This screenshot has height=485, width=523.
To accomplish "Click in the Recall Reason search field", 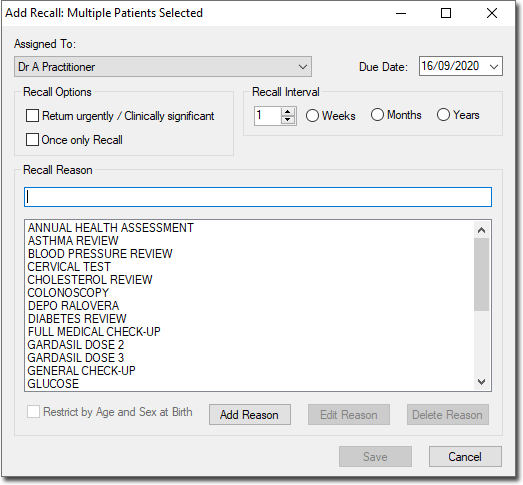I will [258, 197].
